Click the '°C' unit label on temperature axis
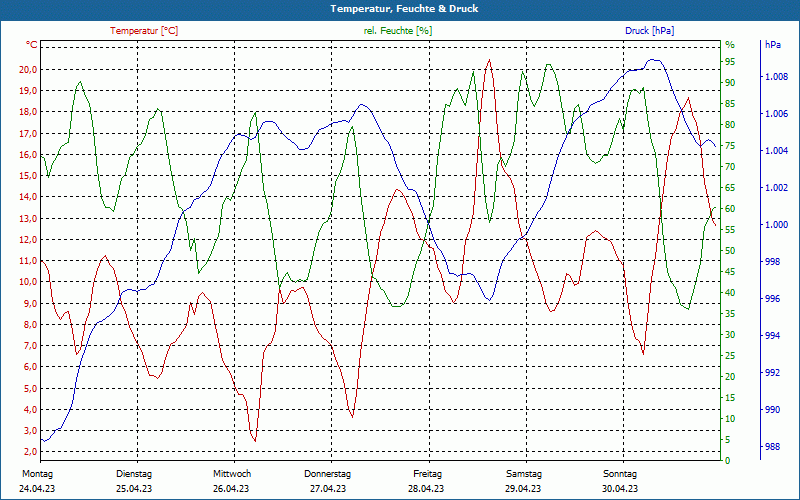Viewport: 800px width, 500px height. tap(32, 45)
